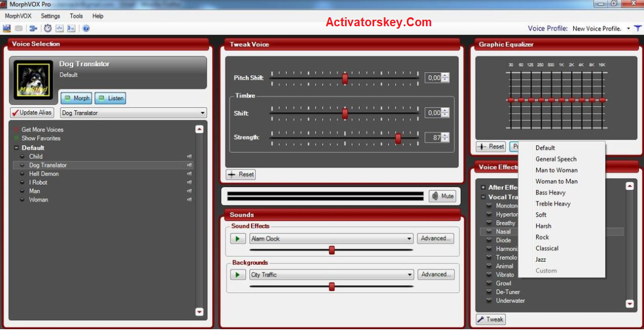Viewport: 644px width, 331px height.
Task: Click the signal bars icon on I Robot row
Action: [x=189, y=182]
